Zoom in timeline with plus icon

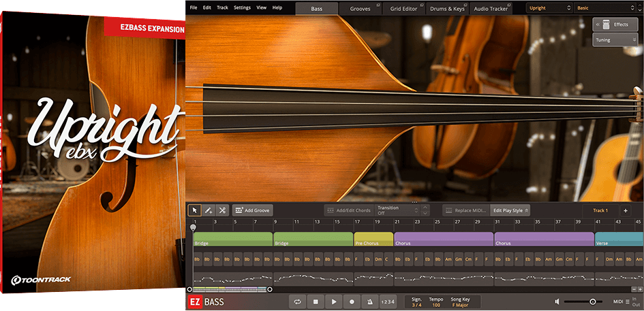pos(641,289)
